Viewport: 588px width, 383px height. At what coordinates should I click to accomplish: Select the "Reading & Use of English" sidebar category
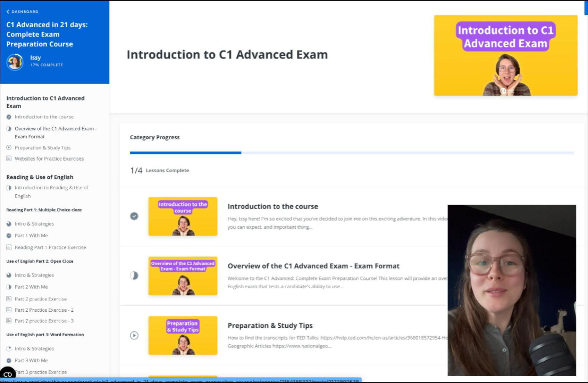click(40, 177)
